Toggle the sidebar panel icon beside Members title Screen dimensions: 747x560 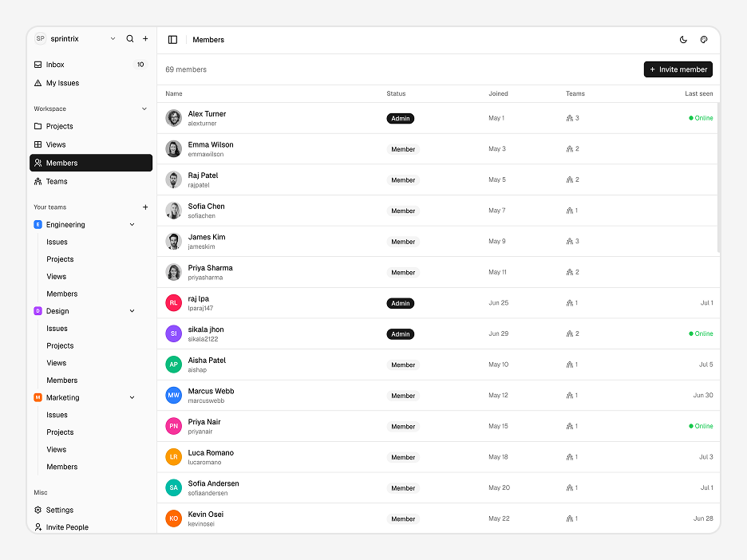coord(173,40)
